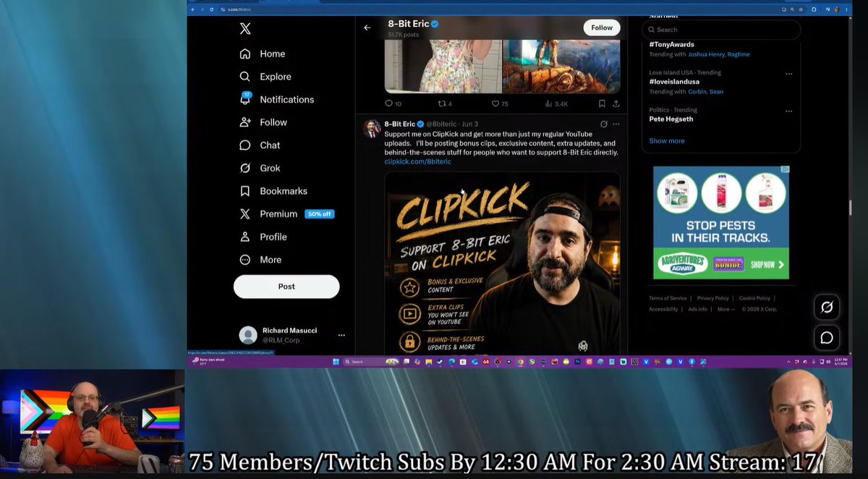868x479 pixels.
Task: Click floral dress photo thumbnail
Action: 443,67
